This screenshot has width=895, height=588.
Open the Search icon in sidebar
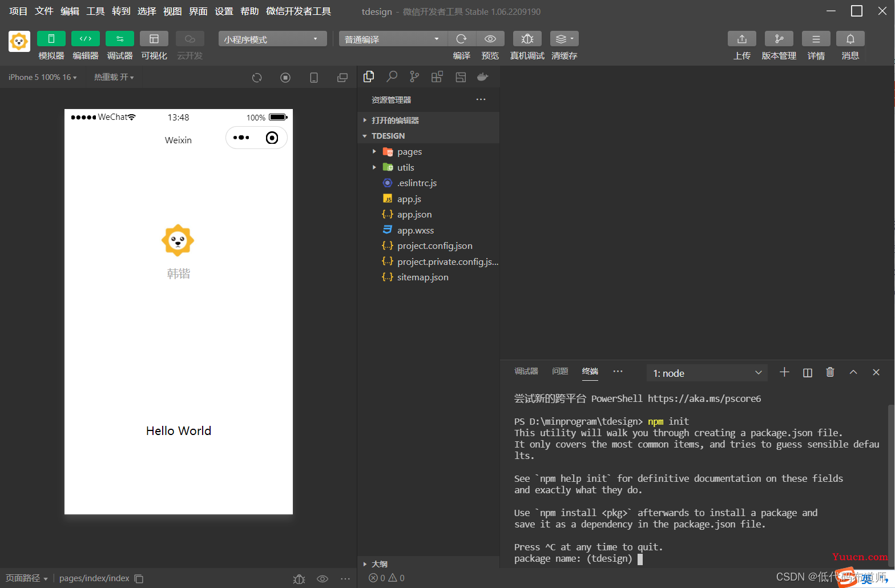click(x=392, y=76)
